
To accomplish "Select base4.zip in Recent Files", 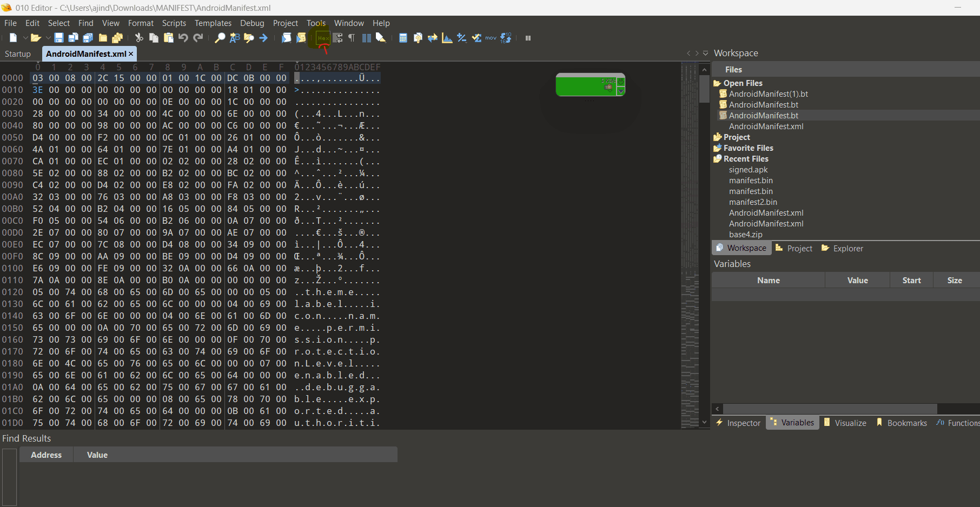I will point(746,235).
